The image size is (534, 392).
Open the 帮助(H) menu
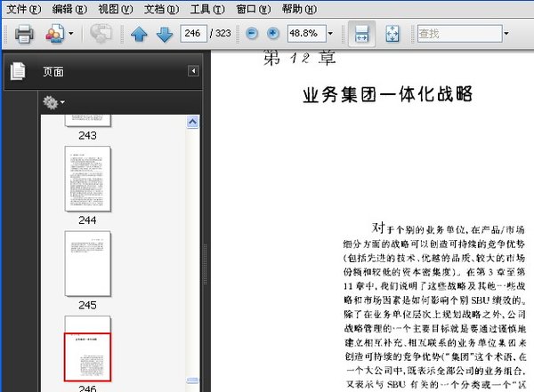point(299,9)
